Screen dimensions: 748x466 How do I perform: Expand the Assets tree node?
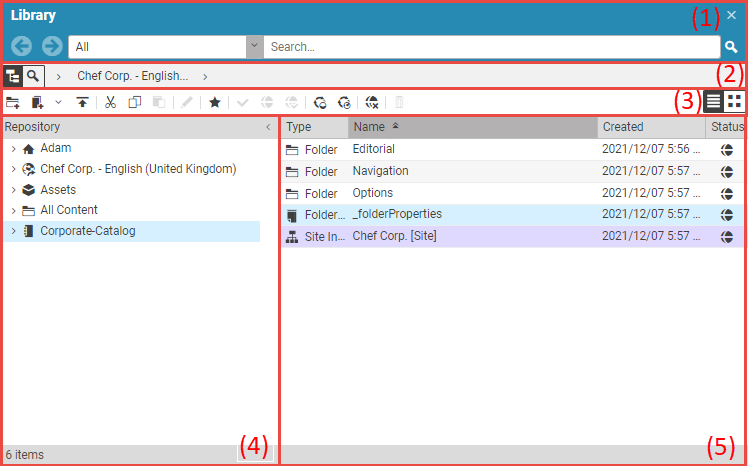pyautogui.click(x=13, y=190)
